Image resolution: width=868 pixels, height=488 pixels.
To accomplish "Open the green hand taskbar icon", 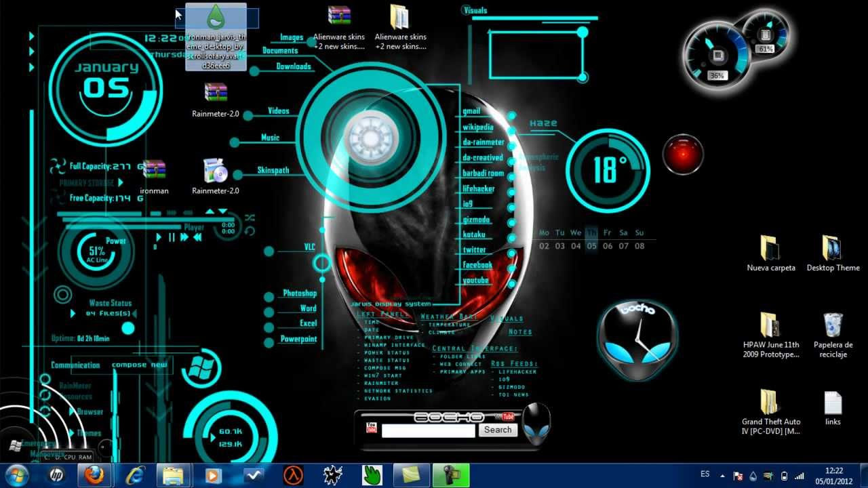I will [x=372, y=476].
